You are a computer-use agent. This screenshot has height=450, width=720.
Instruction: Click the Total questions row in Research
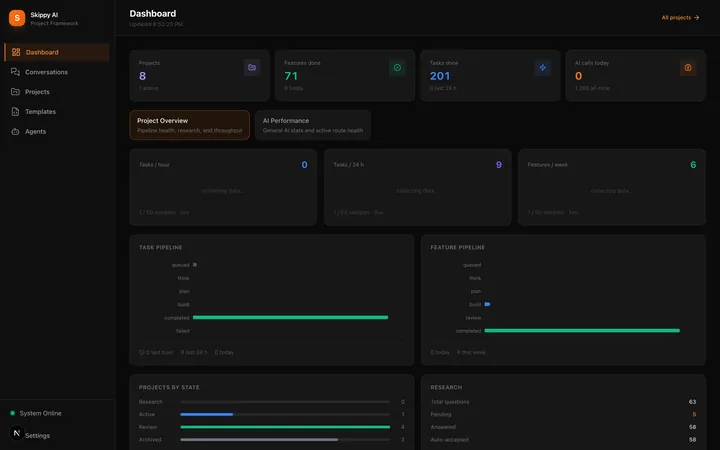[563, 402]
